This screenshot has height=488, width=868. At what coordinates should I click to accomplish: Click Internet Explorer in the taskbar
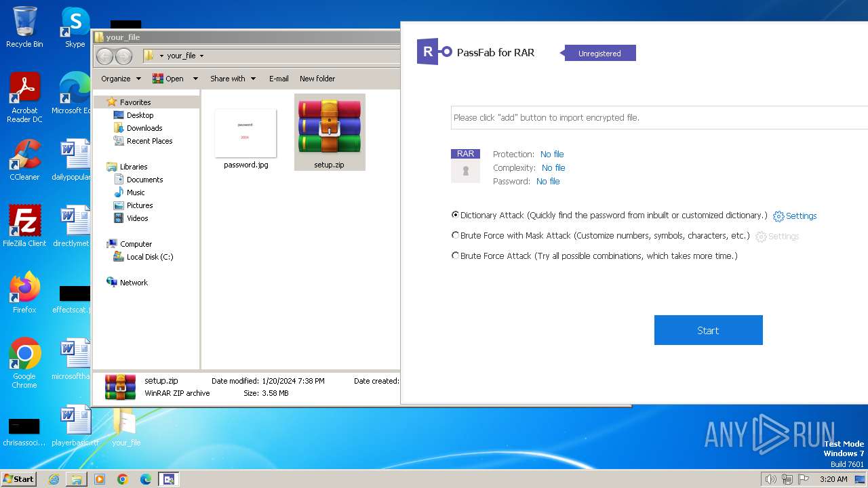(x=54, y=479)
